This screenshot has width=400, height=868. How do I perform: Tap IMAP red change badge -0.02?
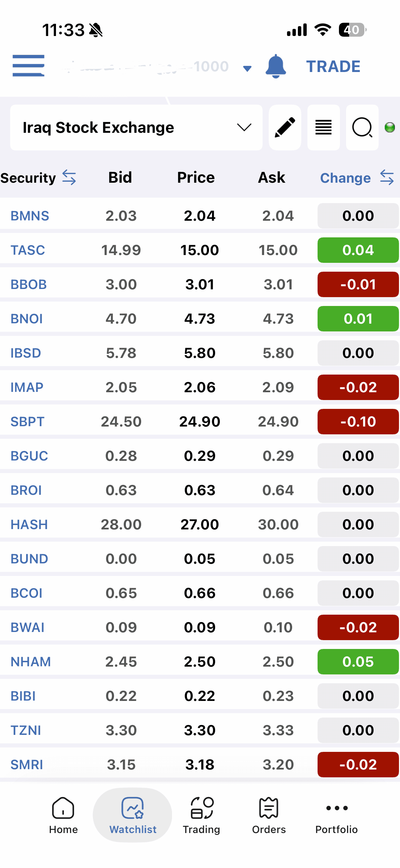pos(358,387)
